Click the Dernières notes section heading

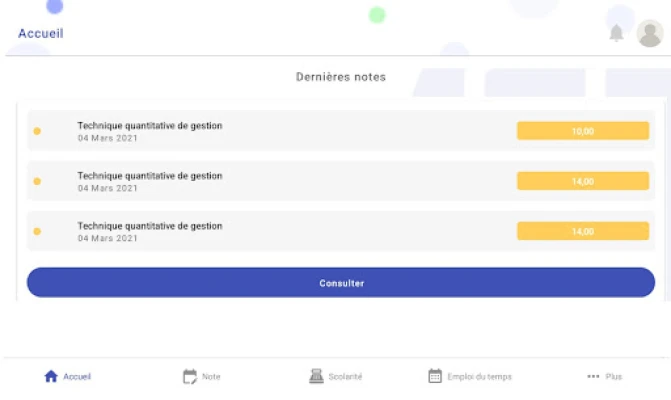tap(340, 77)
